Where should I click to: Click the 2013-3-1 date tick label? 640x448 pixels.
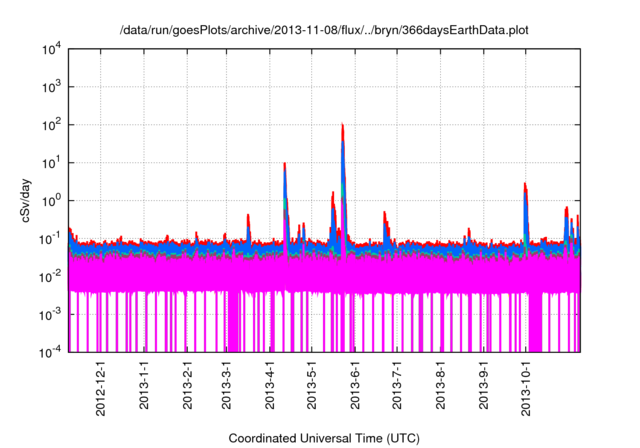[x=226, y=385]
